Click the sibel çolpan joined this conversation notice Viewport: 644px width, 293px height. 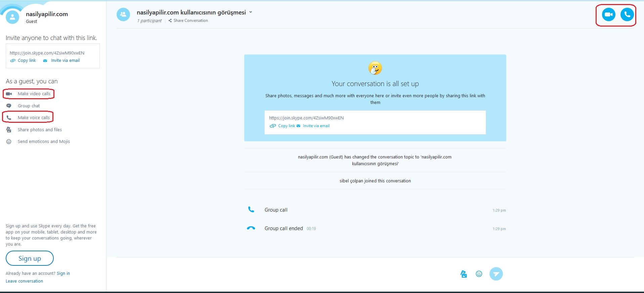pyautogui.click(x=375, y=181)
